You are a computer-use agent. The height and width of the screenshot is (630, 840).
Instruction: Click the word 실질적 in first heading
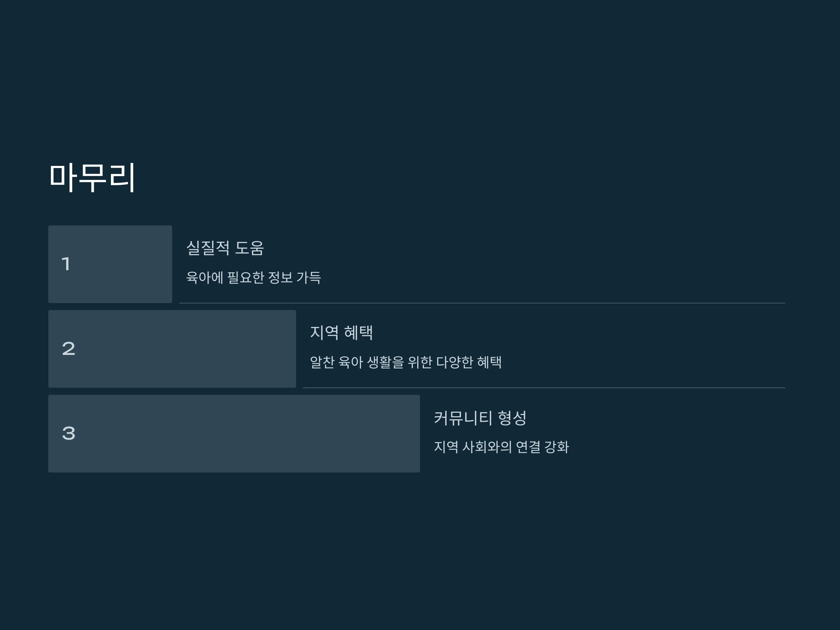pos(208,248)
